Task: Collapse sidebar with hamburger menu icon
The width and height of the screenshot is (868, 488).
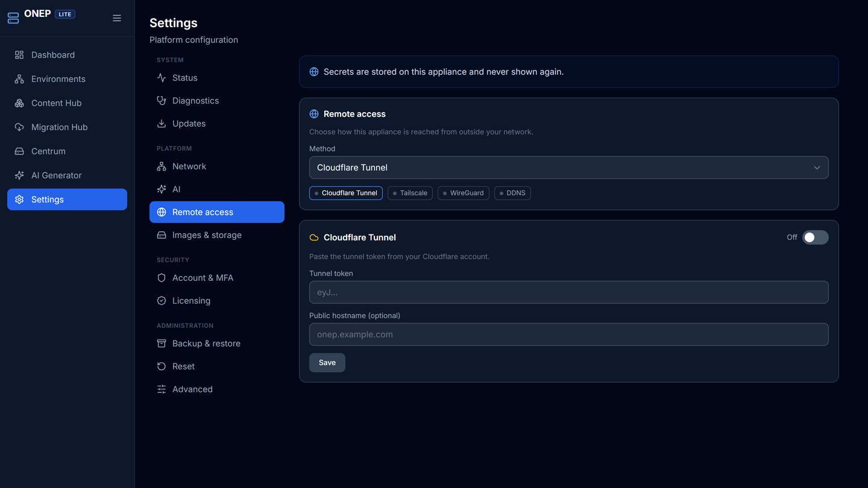Action: (x=117, y=18)
